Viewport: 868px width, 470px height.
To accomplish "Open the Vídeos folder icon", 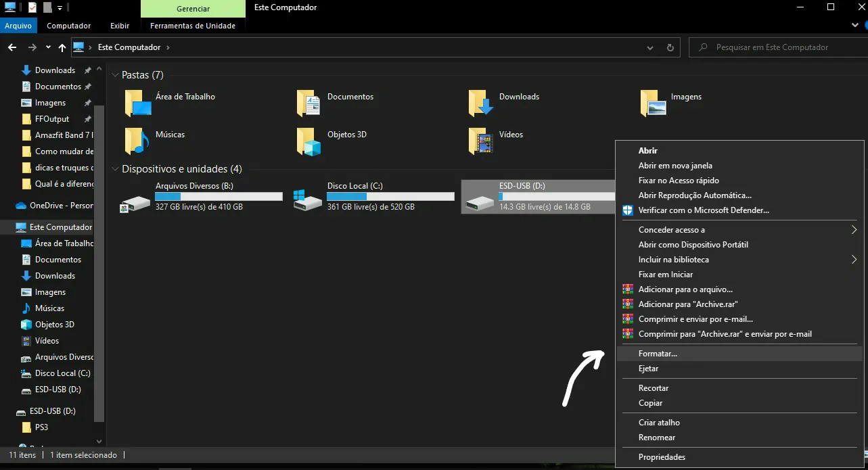I will pyautogui.click(x=482, y=141).
